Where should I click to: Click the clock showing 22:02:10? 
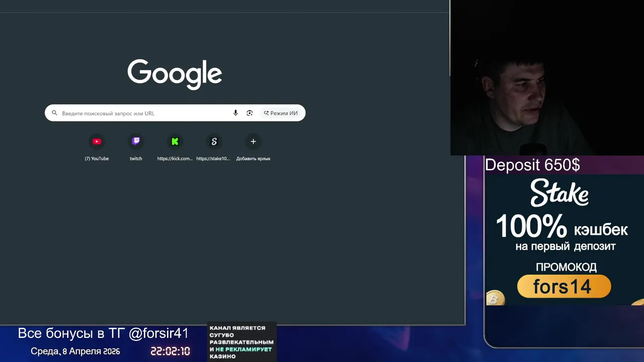171,351
